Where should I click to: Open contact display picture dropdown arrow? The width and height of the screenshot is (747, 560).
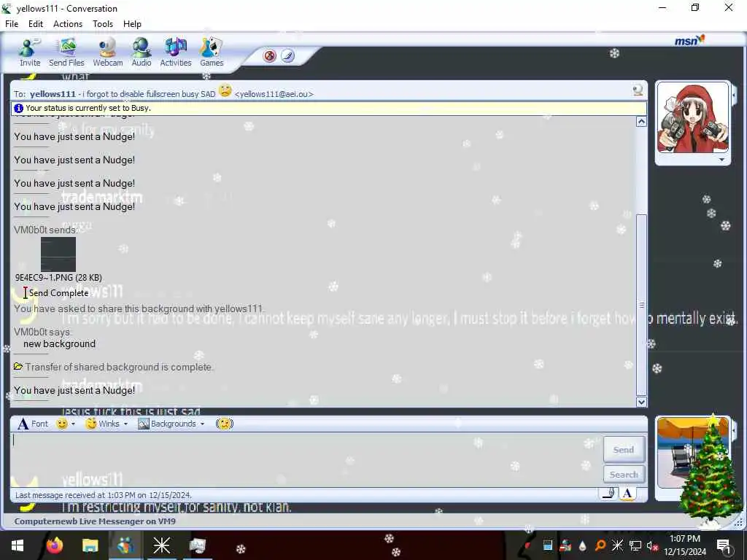(721, 160)
